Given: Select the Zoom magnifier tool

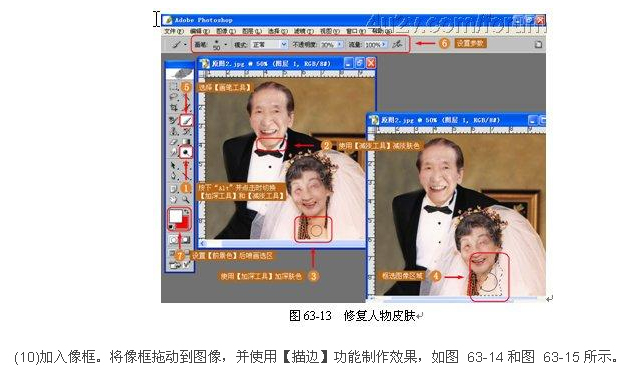Looking at the screenshot, I should pos(185,199).
